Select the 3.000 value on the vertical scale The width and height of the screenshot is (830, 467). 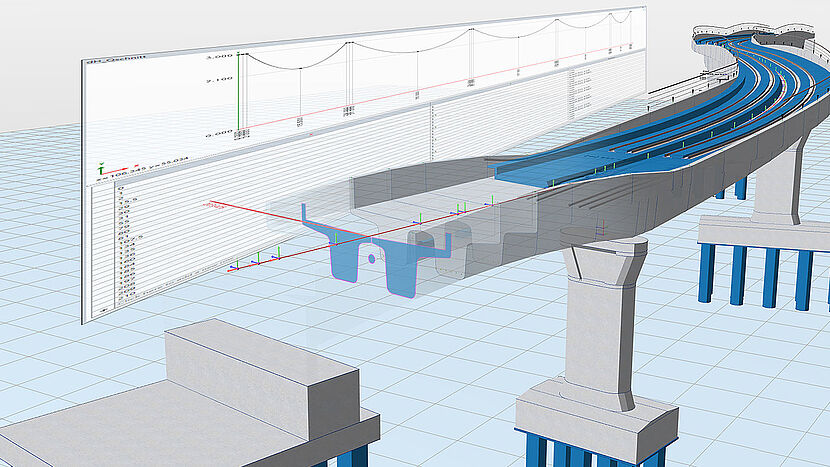tap(219, 56)
